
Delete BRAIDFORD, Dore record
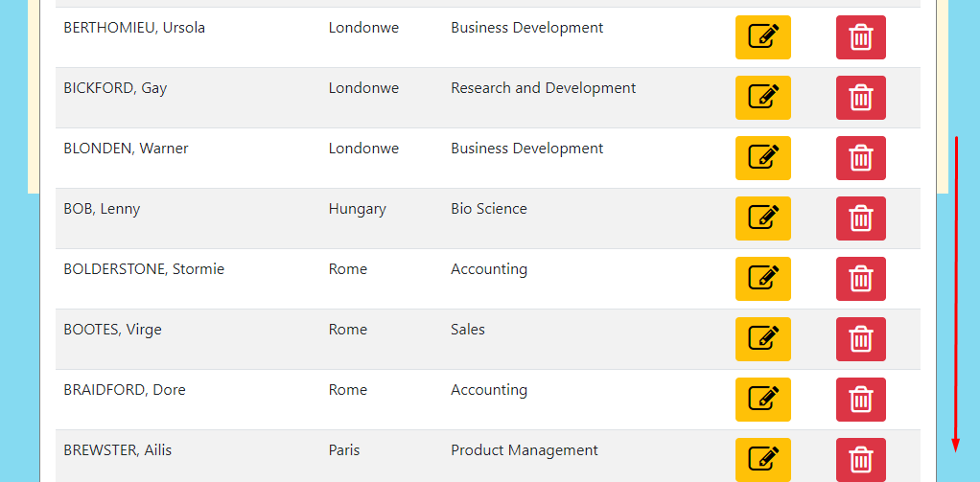click(860, 400)
